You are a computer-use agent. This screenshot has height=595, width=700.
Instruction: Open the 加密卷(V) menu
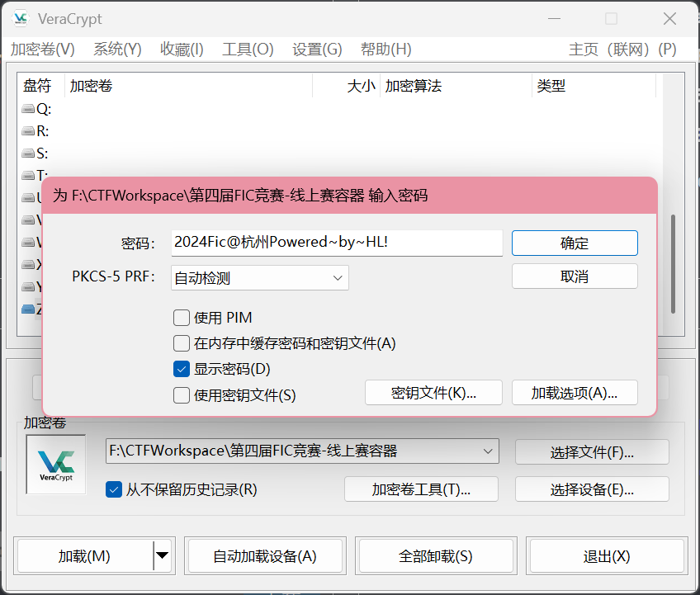click(43, 49)
